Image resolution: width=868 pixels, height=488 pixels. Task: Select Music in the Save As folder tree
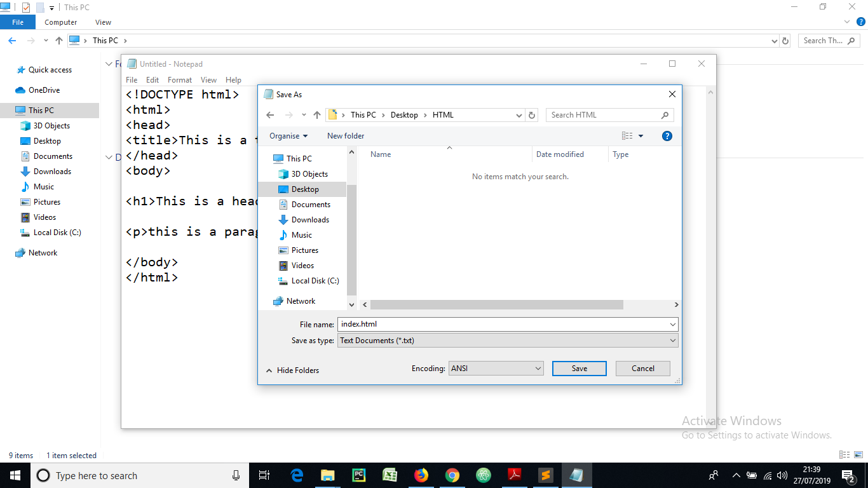point(295,235)
